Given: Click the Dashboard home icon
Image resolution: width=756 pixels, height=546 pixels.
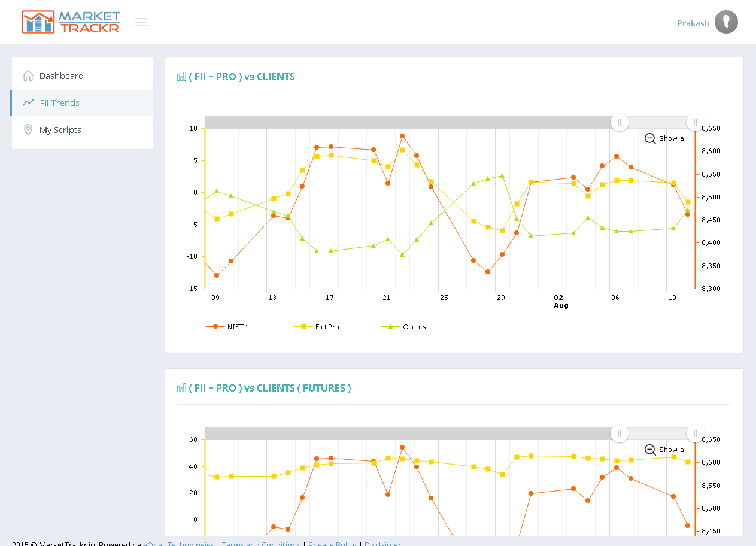Looking at the screenshot, I should [x=28, y=76].
